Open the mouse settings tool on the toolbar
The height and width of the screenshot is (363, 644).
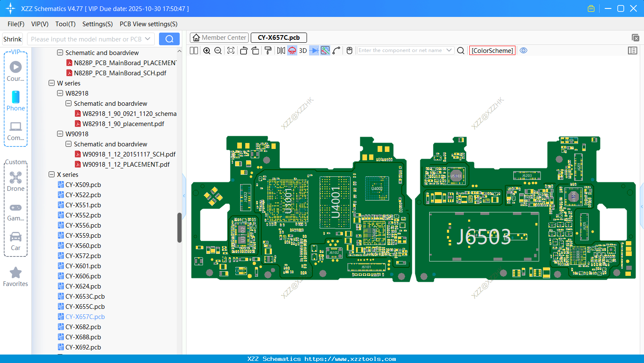(x=349, y=50)
